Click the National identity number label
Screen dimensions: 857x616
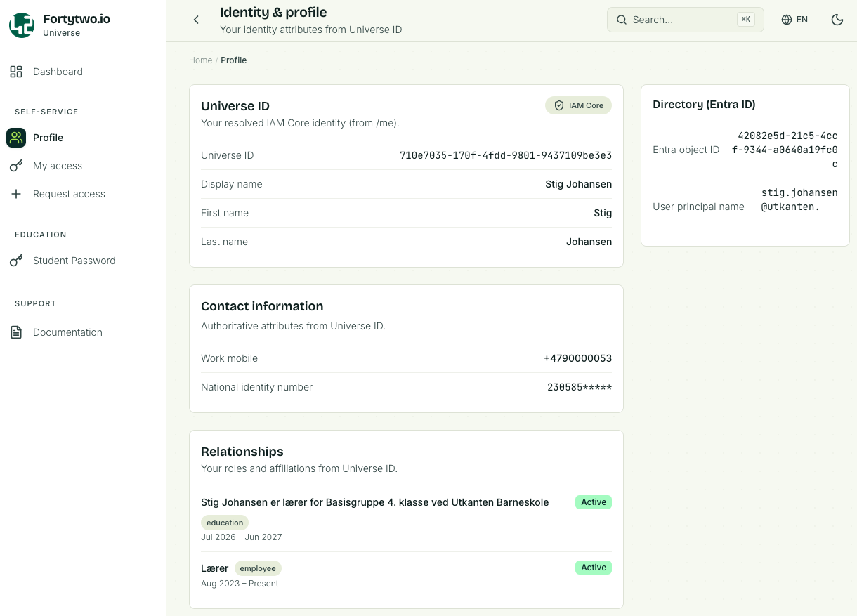[x=256, y=387]
